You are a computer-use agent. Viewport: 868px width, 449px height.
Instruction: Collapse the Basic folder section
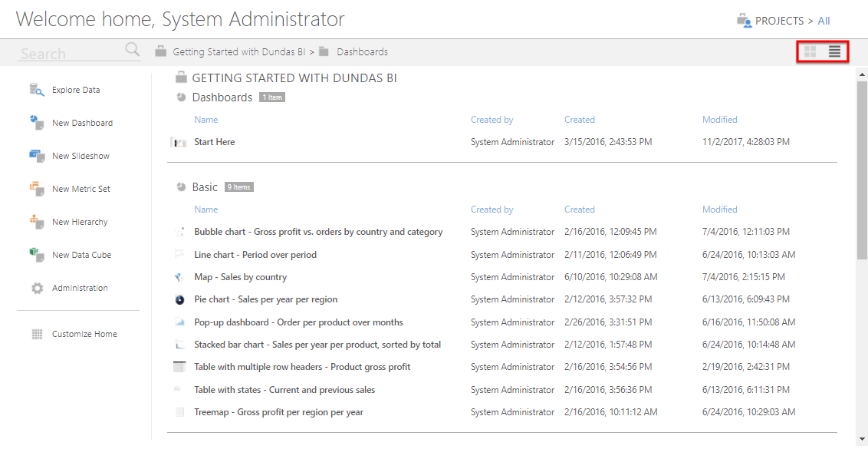coord(205,187)
